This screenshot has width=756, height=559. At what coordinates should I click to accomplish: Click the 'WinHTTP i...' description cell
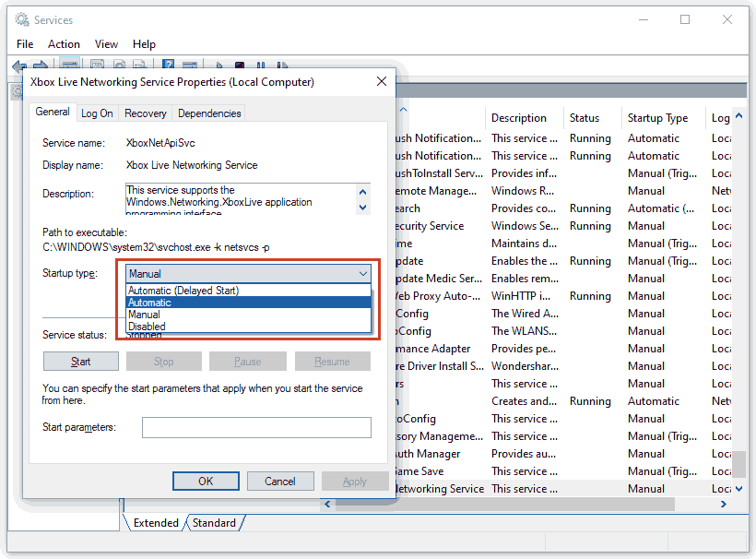[x=521, y=296]
